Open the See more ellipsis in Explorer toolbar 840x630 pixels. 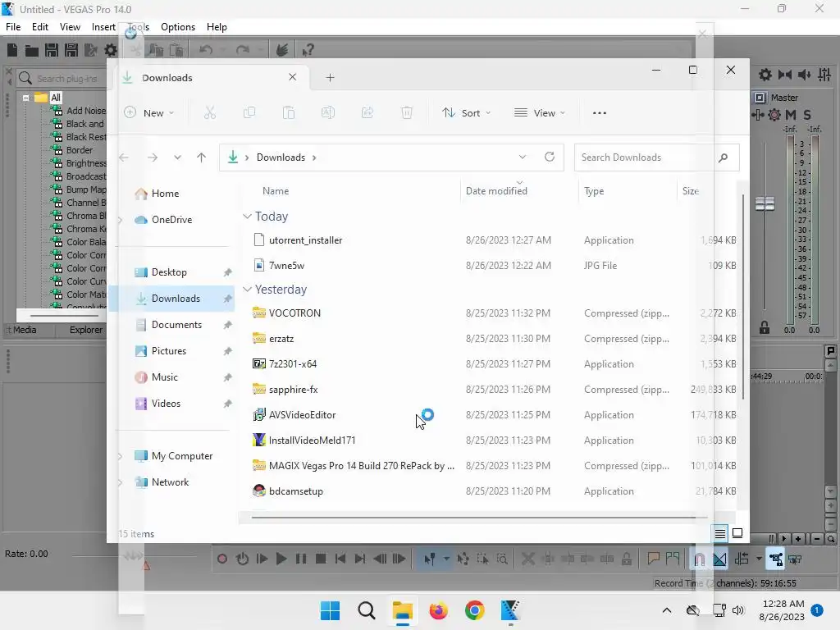[600, 113]
